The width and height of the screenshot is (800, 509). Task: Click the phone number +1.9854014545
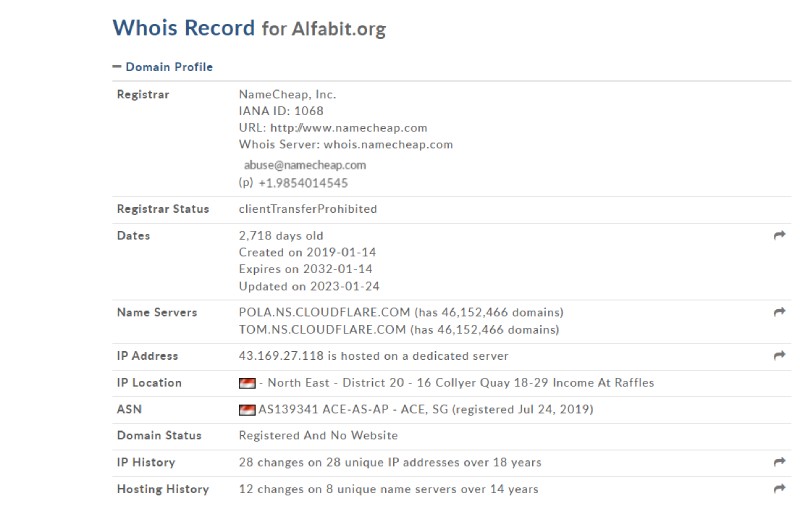303,183
